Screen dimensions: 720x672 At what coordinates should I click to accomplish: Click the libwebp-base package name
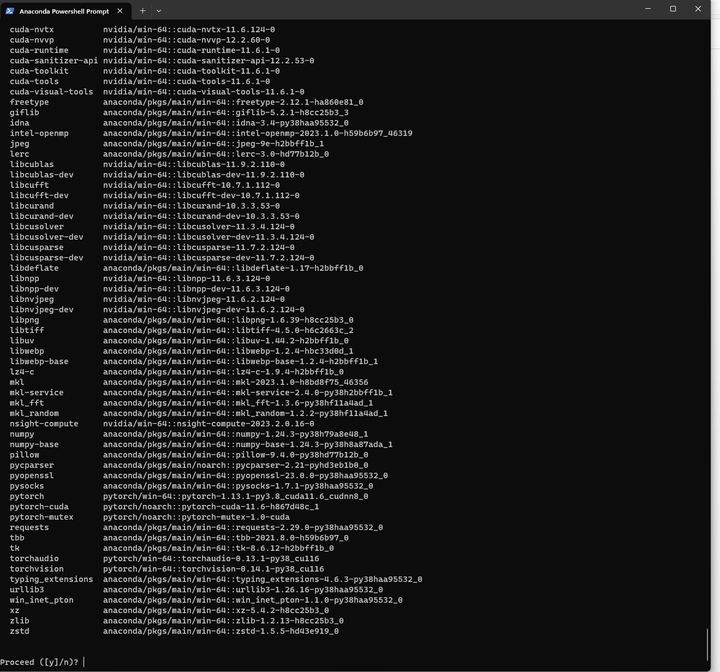(x=39, y=361)
